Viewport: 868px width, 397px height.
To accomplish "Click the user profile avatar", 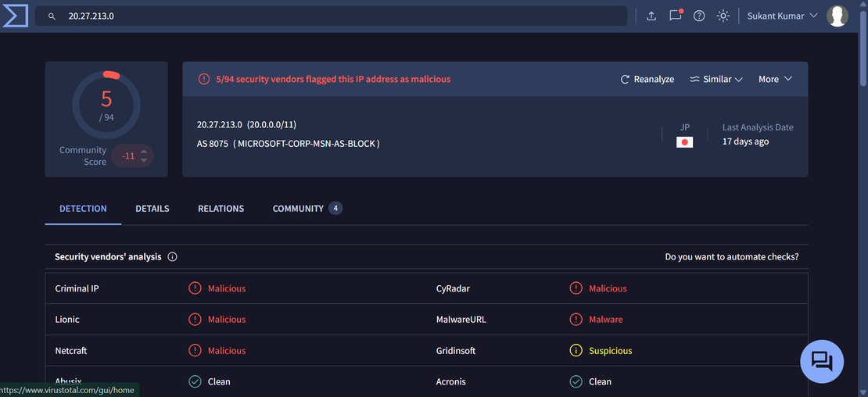I will click(x=838, y=16).
